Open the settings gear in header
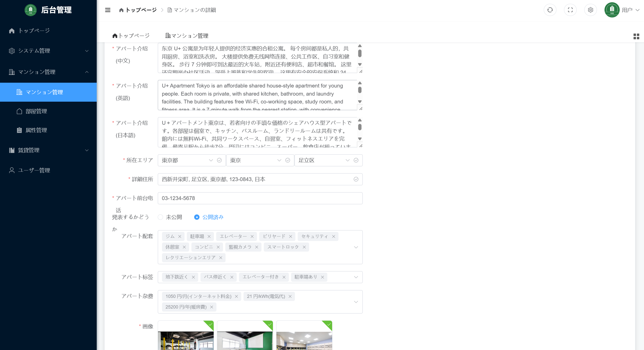Screen dimensions: 644x350 [590, 10]
